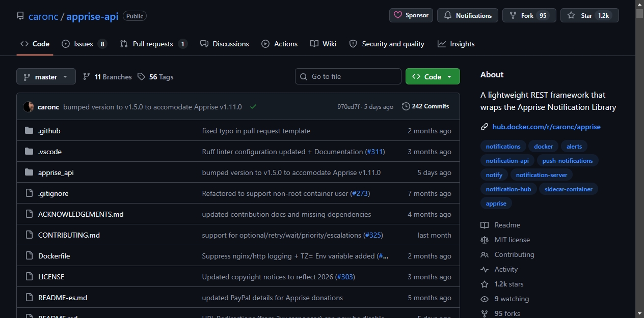Select the notification-api topic tag
The image size is (644, 318).
(x=507, y=161)
